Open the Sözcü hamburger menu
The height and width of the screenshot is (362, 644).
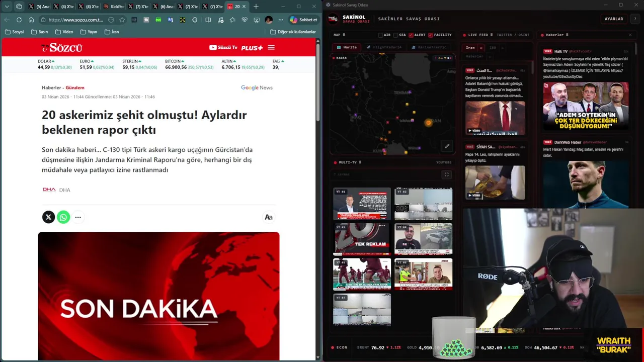pyautogui.click(x=271, y=48)
